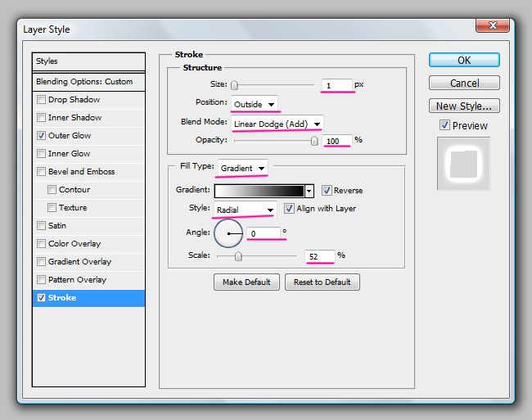
Task: Click the New Style button
Action: click(464, 106)
